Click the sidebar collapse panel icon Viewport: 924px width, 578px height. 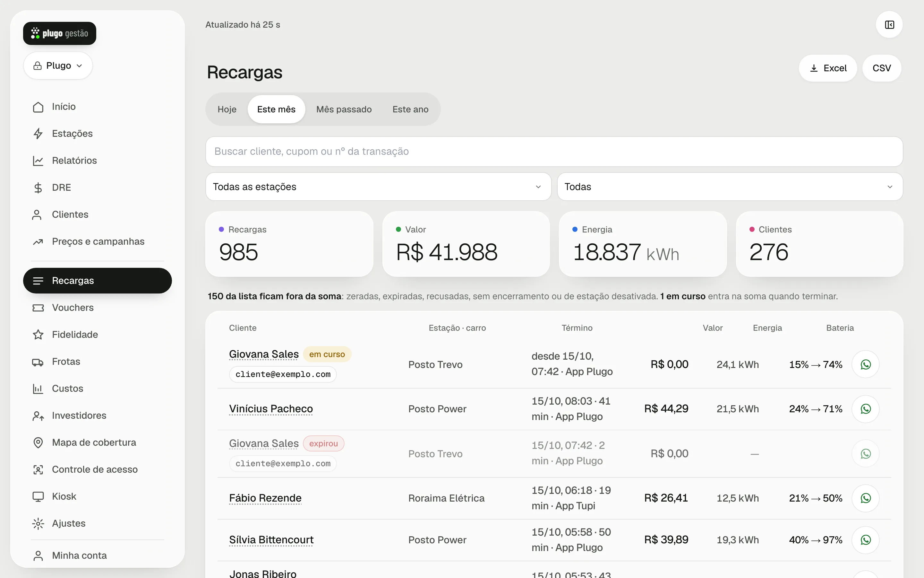889,25
